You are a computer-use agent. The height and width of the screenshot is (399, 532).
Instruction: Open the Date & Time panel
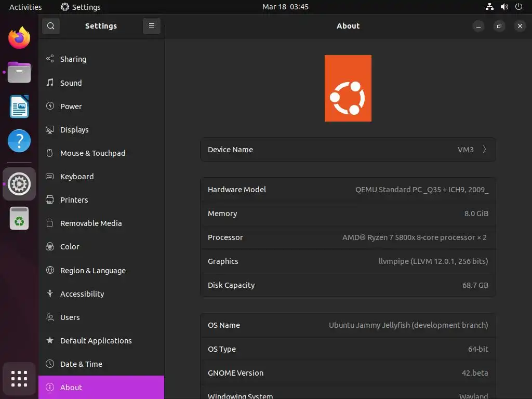pyautogui.click(x=81, y=364)
